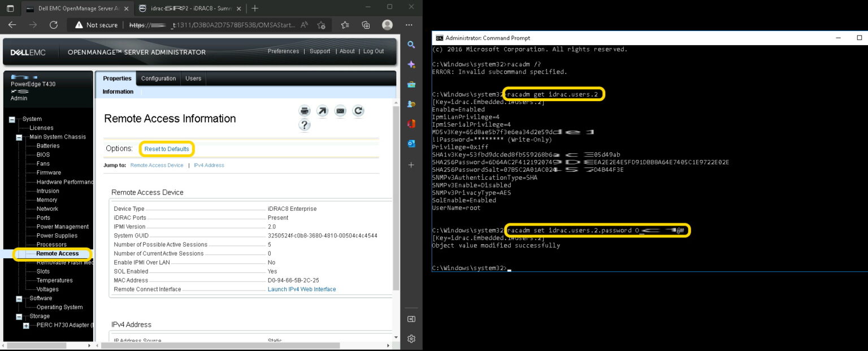The image size is (868, 351).
Task: Open the Help question mark icon
Action: pyautogui.click(x=305, y=125)
